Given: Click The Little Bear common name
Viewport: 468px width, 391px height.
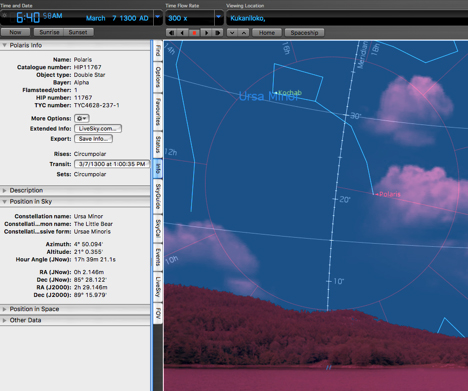Looking at the screenshot, I should [x=93, y=224].
